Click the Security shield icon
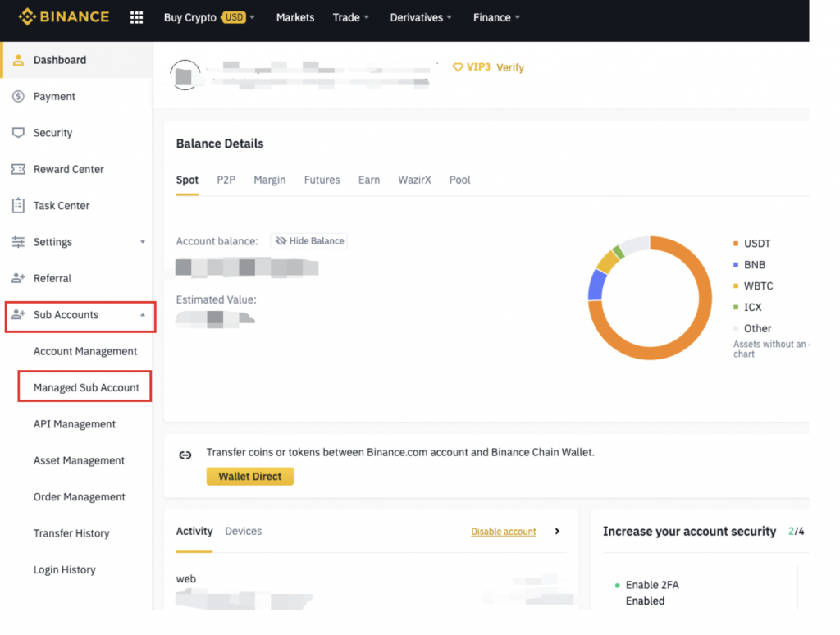The height and width of the screenshot is (635, 840). pyautogui.click(x=18, y=133)
